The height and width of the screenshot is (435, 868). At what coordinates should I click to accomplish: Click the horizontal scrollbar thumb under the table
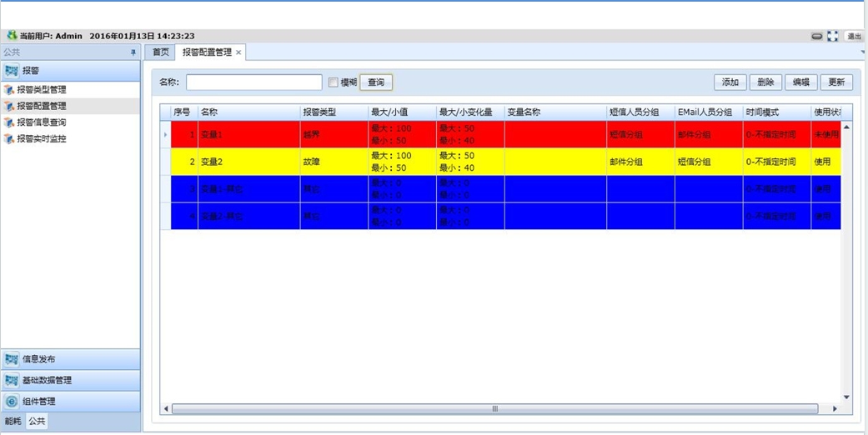point(494,408)
